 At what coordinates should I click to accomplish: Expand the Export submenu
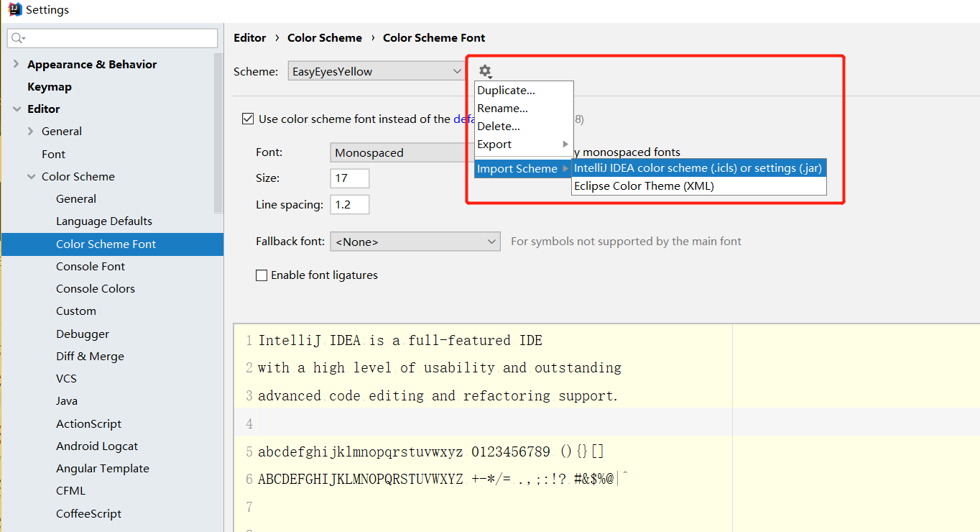pos(494,144)
